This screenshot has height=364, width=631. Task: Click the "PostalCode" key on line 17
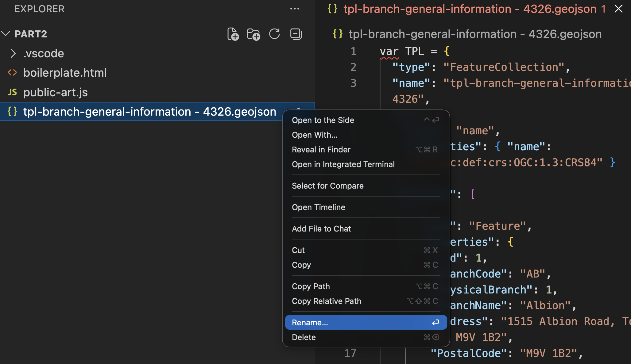(x=468, y=353)
